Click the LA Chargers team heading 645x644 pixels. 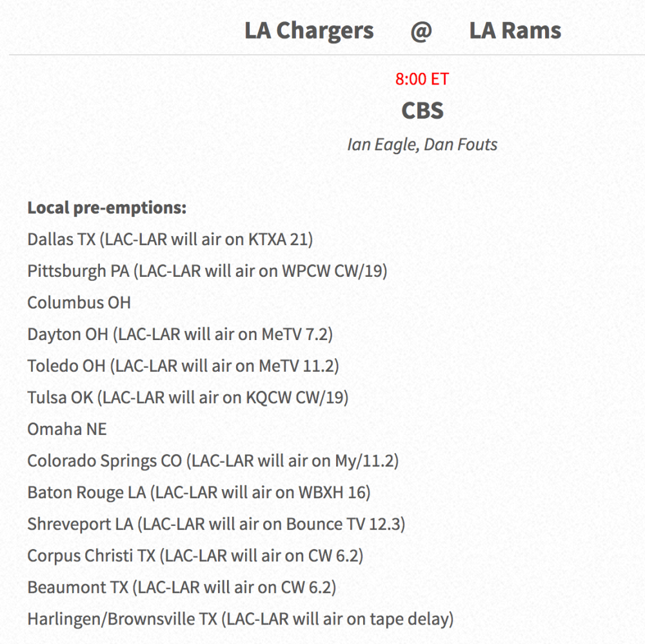[309, 31]
